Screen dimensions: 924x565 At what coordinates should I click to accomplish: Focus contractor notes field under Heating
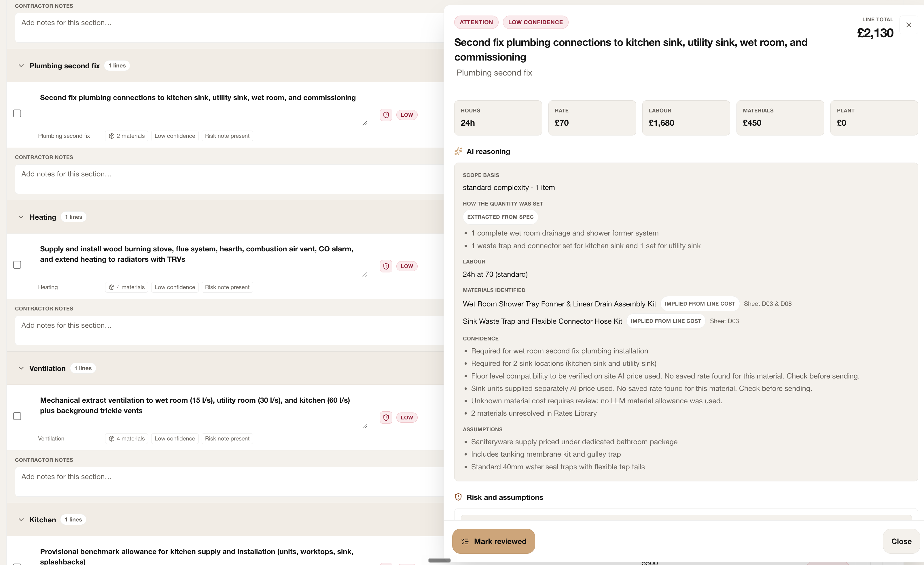point(229,330)
